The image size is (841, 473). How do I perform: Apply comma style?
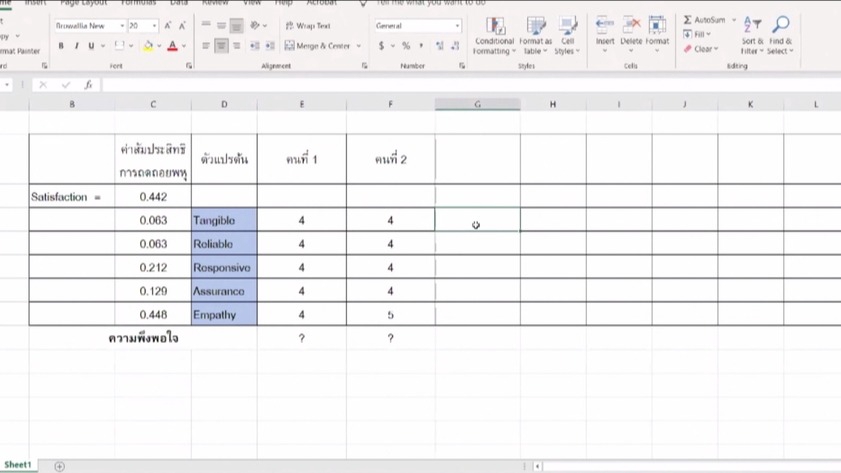tap(421, 46)
